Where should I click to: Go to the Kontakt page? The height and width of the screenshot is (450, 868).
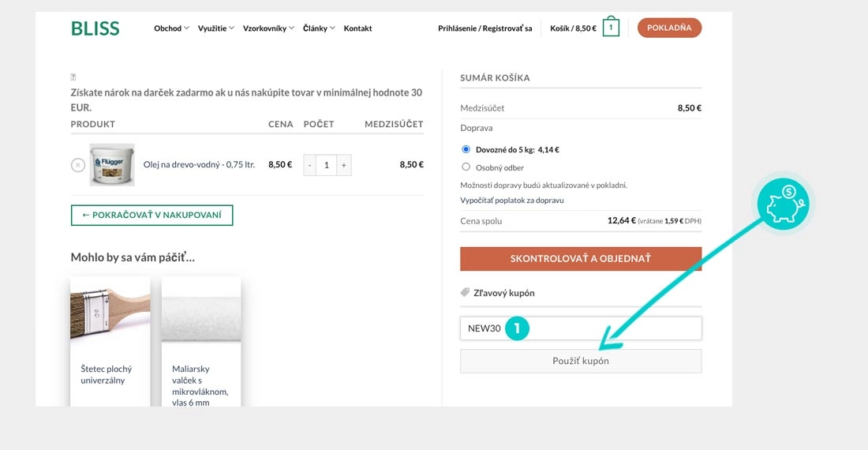[x=357, y=28]
